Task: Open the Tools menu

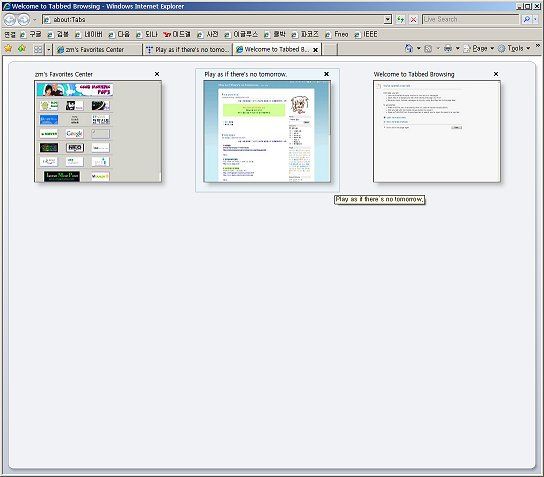Action: tap(514, 49)
